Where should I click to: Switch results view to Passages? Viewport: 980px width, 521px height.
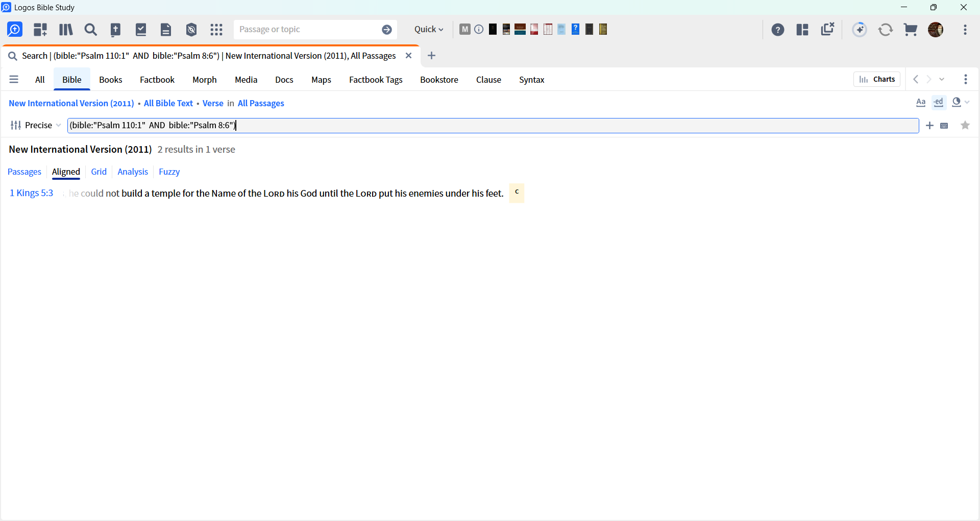point(24,172)
